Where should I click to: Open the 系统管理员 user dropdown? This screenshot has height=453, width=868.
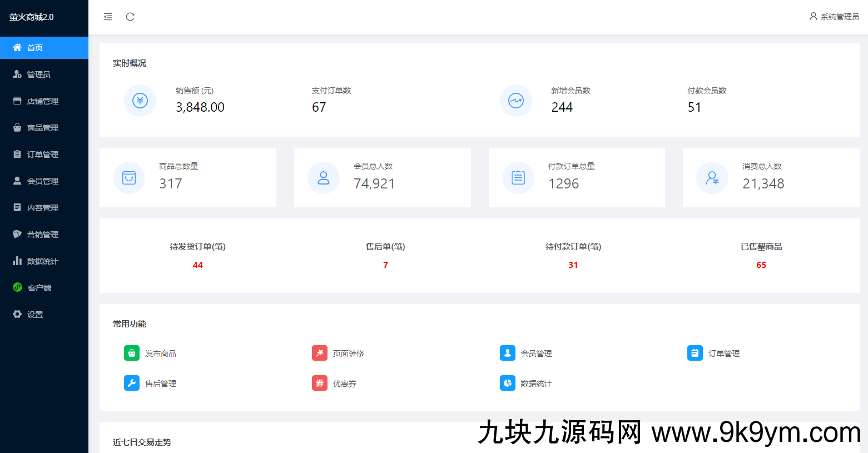(x=834, y=17)
